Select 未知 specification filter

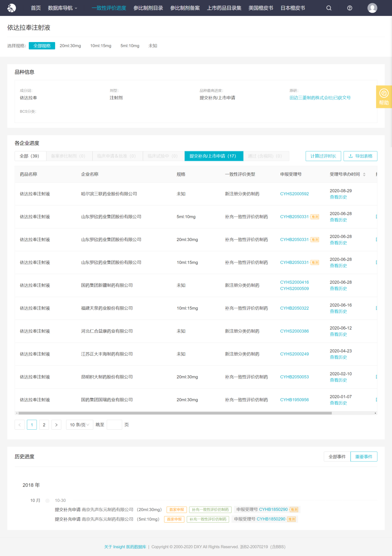coord(153,46)
